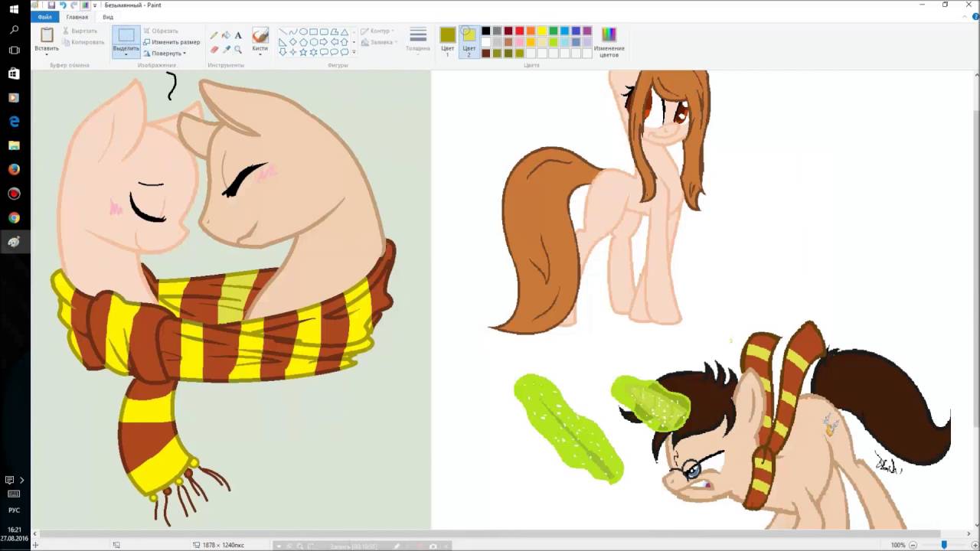Choose the Triangle shape
The width and height of the screenshot is (980, 551).
coord(345,31)
